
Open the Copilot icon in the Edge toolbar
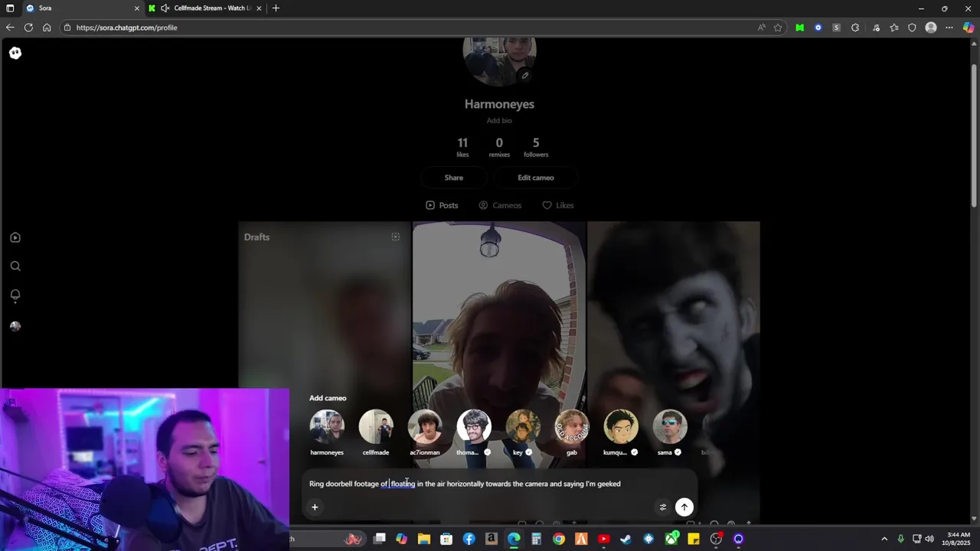tap(969, 28)
